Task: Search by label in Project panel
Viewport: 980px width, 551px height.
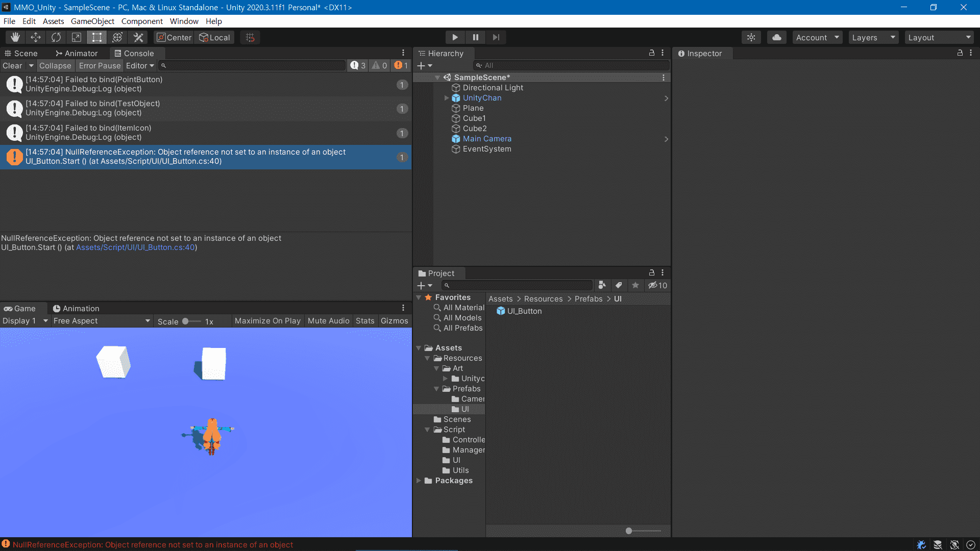Action: click(619, 285)
